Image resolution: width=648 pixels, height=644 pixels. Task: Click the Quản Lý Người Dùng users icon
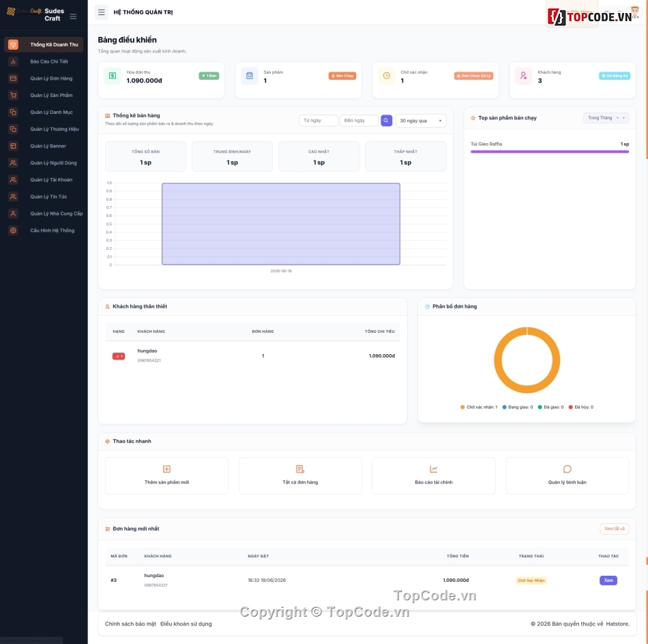point(13,163)
